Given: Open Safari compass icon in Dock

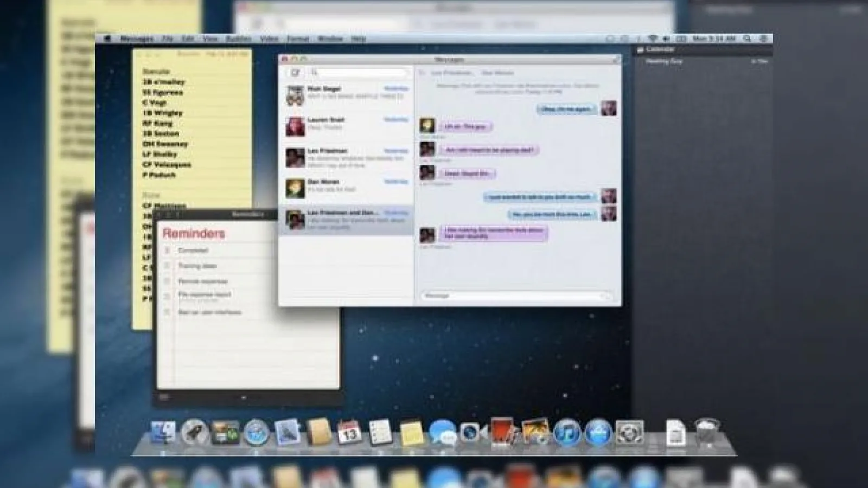Looking at the screenshot, I should (x=257, y=433).
